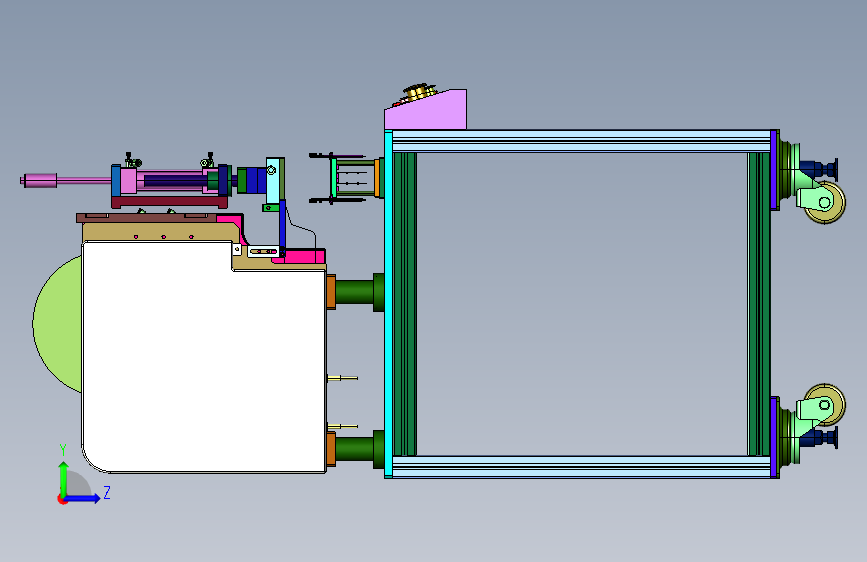Pick the light cyan vertical bracket plate
867x562 pixels.
275,180
